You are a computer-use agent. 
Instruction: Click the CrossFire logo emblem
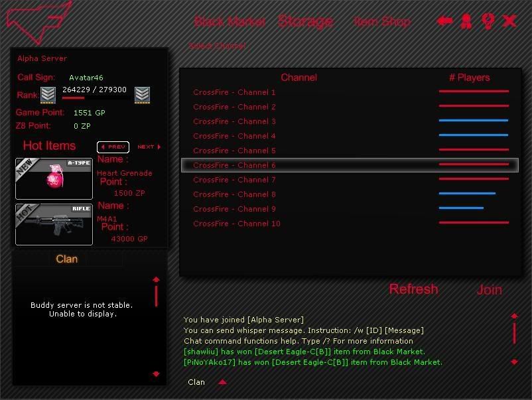[x=38, y=21]
